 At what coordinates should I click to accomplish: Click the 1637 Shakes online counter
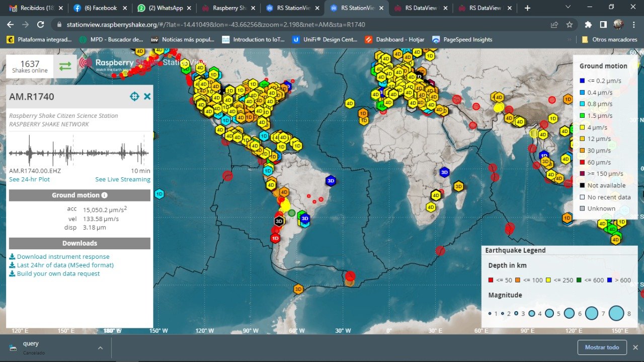click(x=30, y=66)
